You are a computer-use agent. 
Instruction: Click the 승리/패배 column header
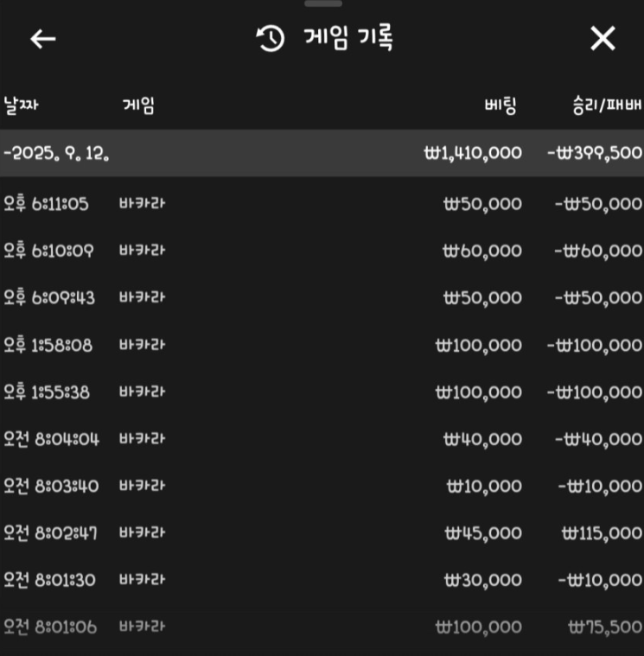coord(606,106)
